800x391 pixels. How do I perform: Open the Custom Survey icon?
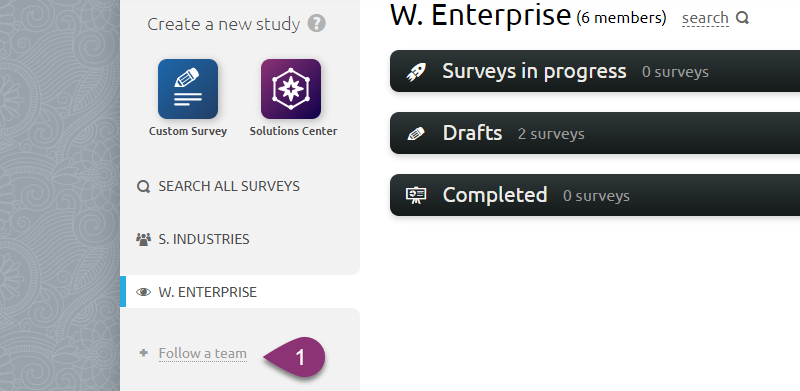[188, 89]
